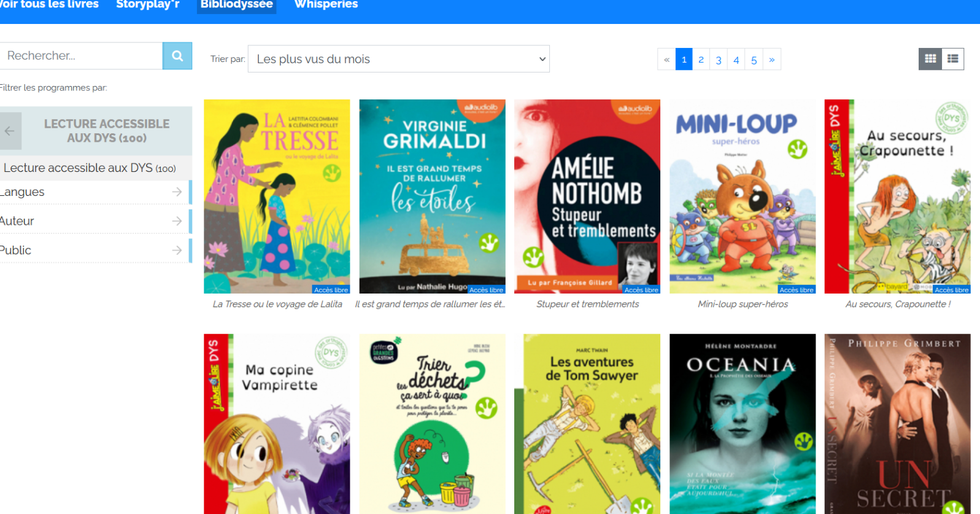
Task: Open the Virginie Grimaldi audiobook cover
Action: (x=432, y=197)
